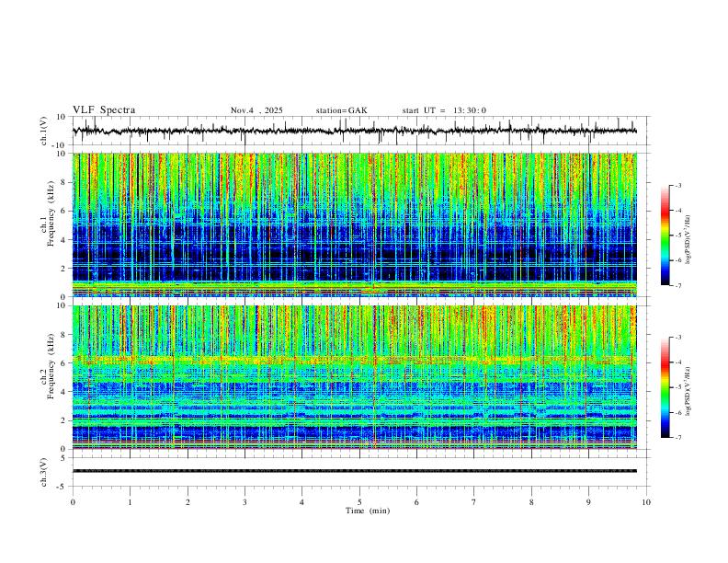Image resolution: width=728 pixels, height=563 pixels.
Task: Click the '8' kHz tick of ch.1 spectrogram
Action: [x=64, y=182]
